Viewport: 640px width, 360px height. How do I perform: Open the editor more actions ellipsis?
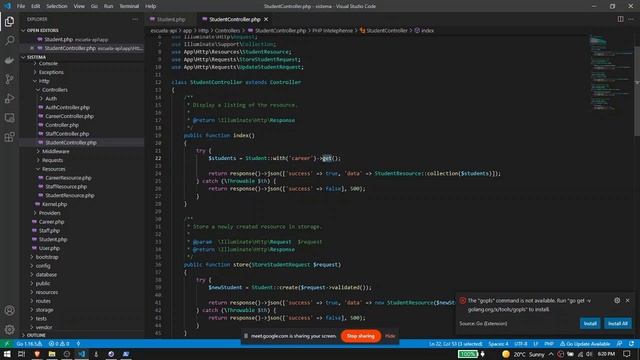[631, 19]
